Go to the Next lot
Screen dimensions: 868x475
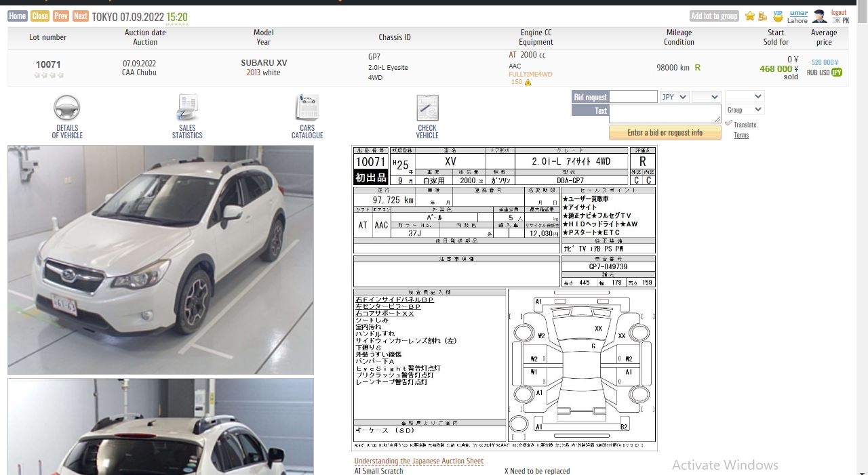point(81,16)
